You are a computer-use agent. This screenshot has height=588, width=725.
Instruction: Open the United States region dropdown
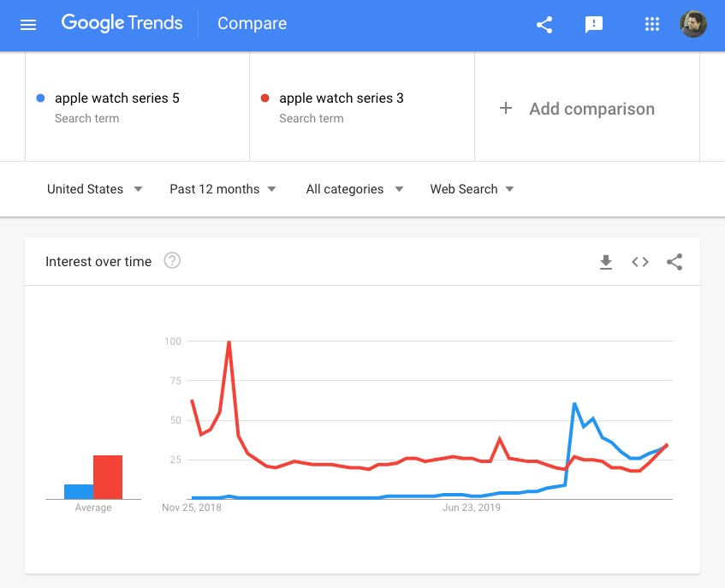94,189
